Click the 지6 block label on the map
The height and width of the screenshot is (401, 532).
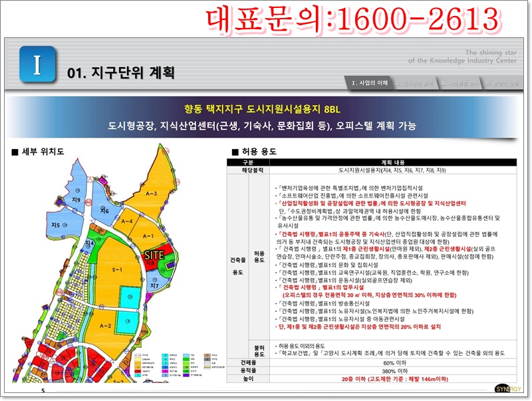click(x=104, y=211)
